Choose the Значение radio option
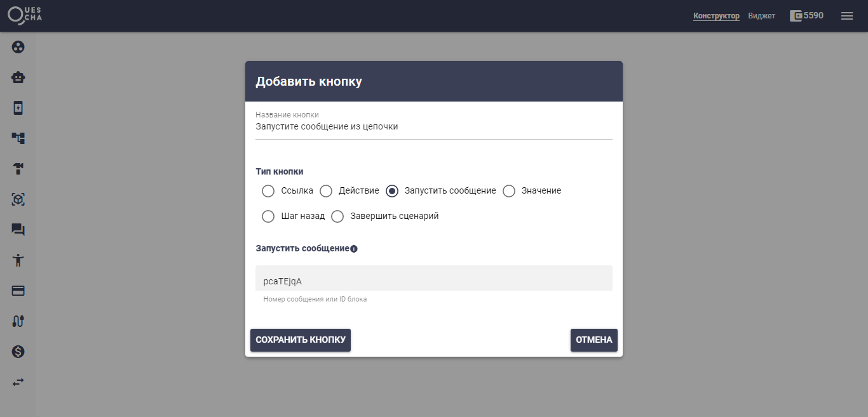The height and width of the screenshot is (417, 868). pyautogui.click(x=509, y=191)
